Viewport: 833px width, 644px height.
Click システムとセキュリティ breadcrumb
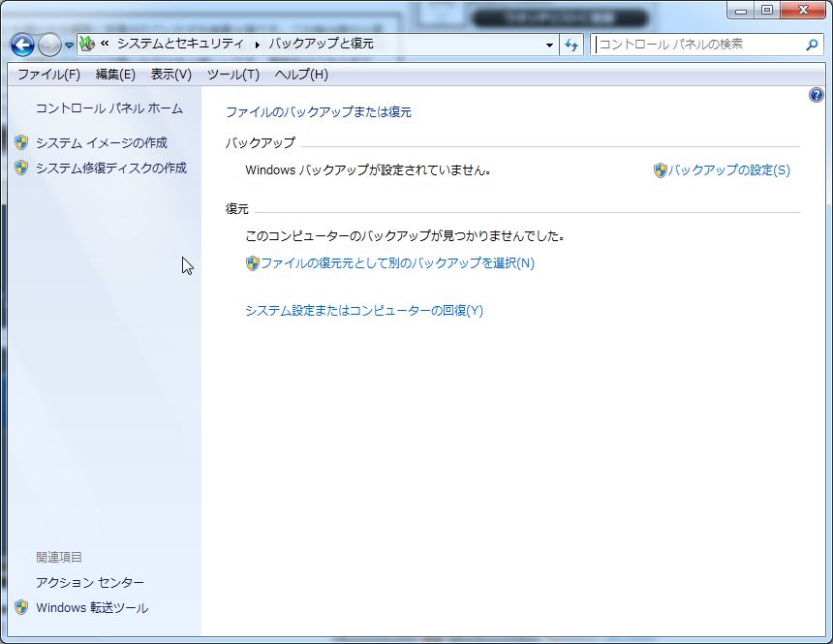click(180, 44)
